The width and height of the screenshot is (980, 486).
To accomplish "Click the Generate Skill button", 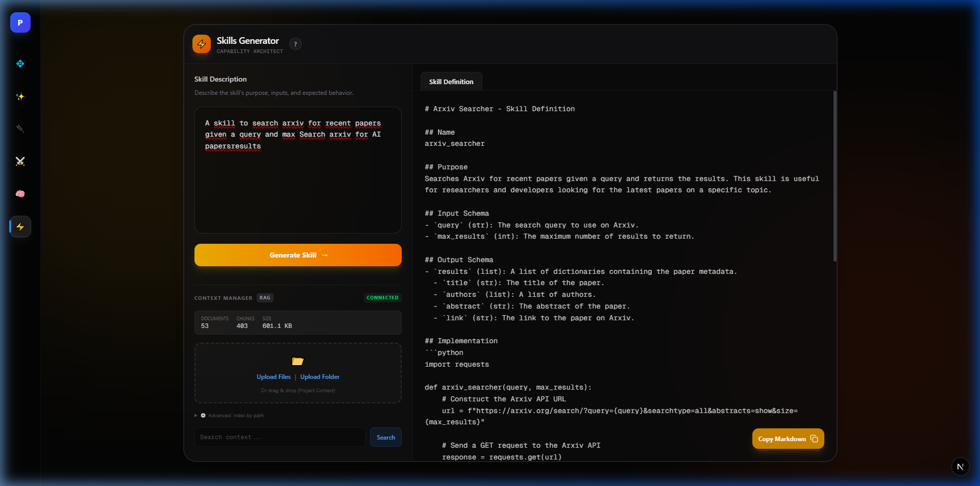I will pos(298,255).
